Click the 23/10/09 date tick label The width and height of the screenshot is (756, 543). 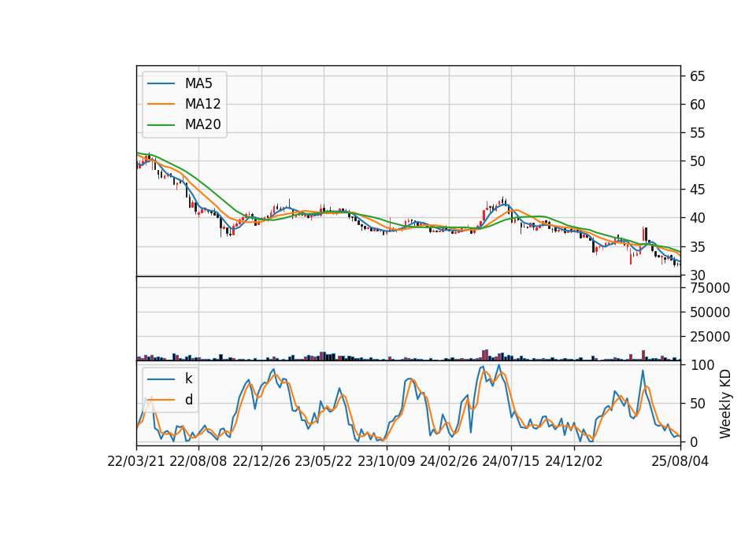386,461
